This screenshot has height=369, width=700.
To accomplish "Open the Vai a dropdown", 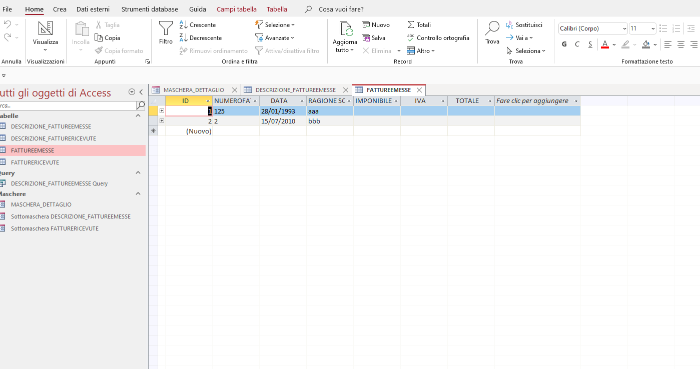I will point(520,38).
